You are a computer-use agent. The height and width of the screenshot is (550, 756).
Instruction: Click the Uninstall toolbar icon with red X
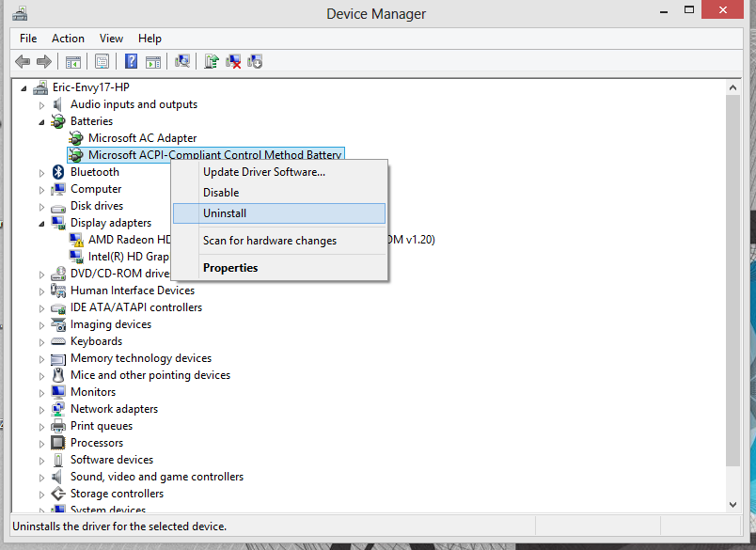[x=233, y=62]
